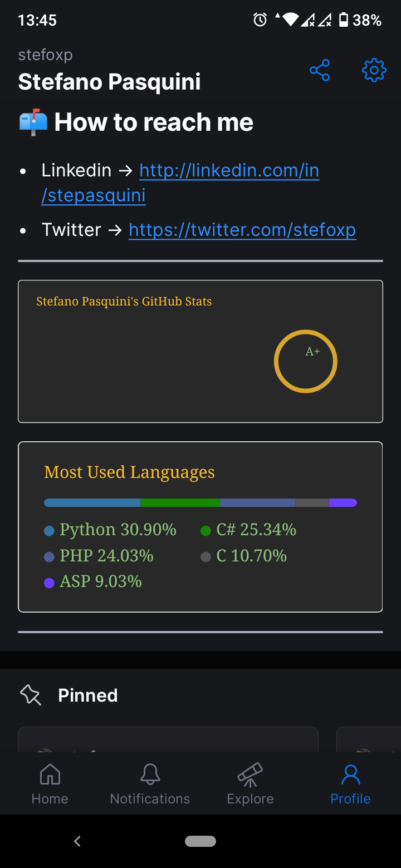Open GitHub settings via gear icon
The height and width of the screenshot is (868, 401).
[374, 70]
